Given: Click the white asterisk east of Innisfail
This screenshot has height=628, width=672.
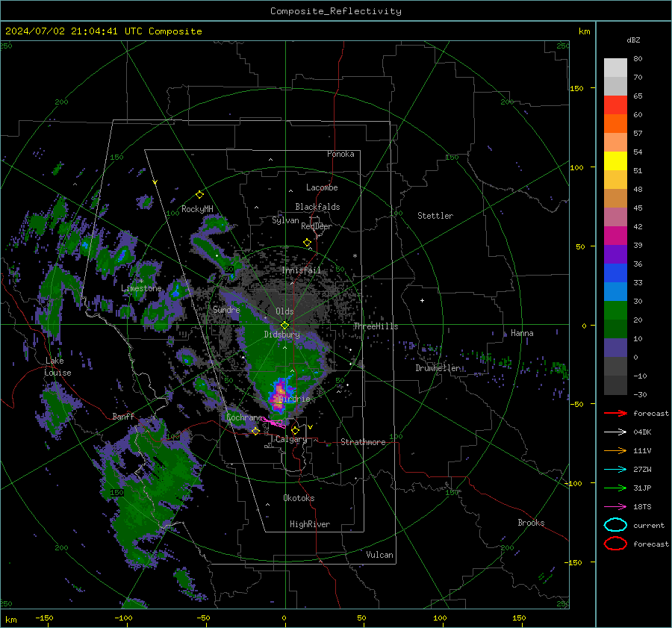Looking at the screenshot, I should coord(355,256).
